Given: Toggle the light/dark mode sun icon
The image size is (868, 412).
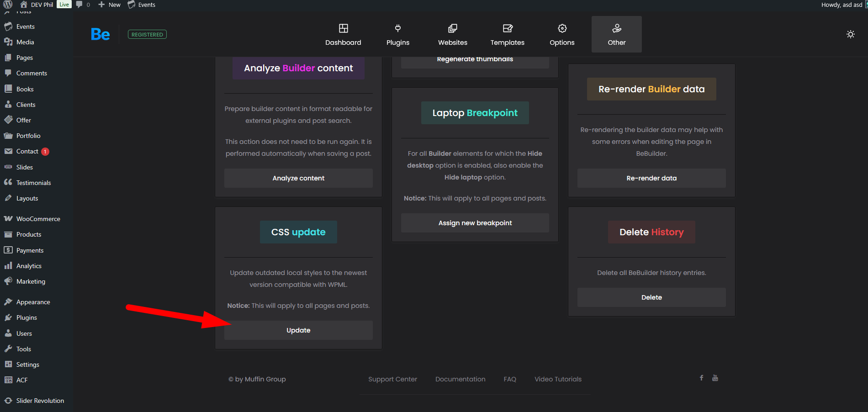Looking at the screenshot, I should [850, 34].
